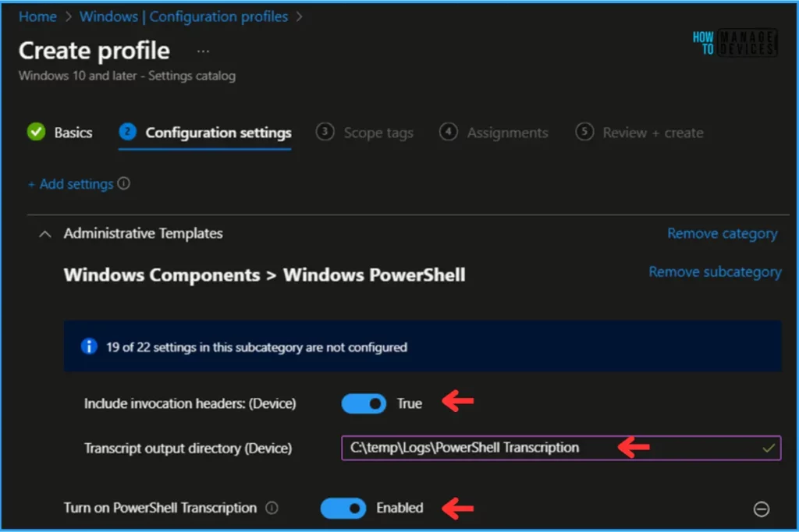The width and height of the screenshot is (799, 532).
Task: Click the step 5 circle icon
Action: (584, 132)
